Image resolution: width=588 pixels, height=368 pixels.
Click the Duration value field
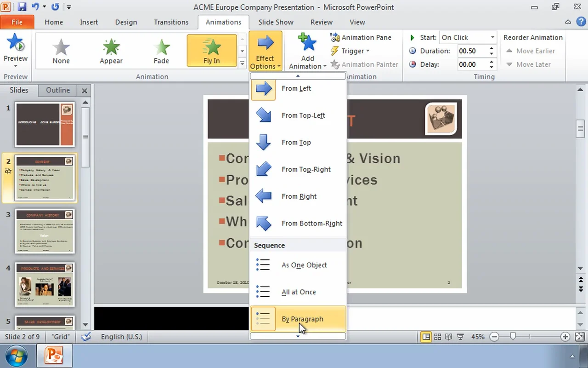coord(472,51)
